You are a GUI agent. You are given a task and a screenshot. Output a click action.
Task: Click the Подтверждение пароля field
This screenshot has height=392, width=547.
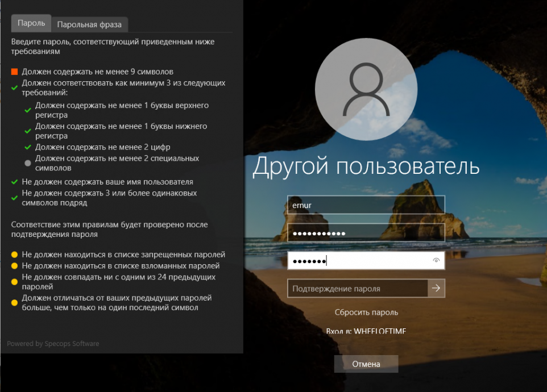coord(357,289)
